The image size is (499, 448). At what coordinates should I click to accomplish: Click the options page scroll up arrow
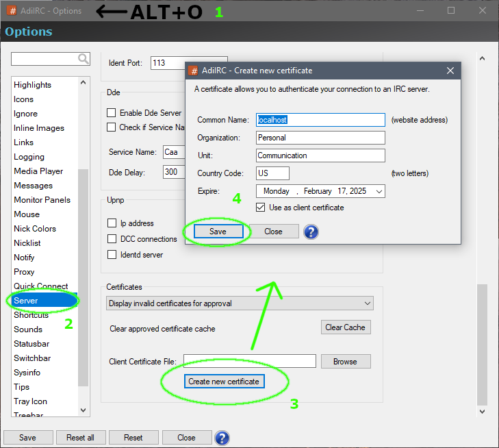point(482,58)
